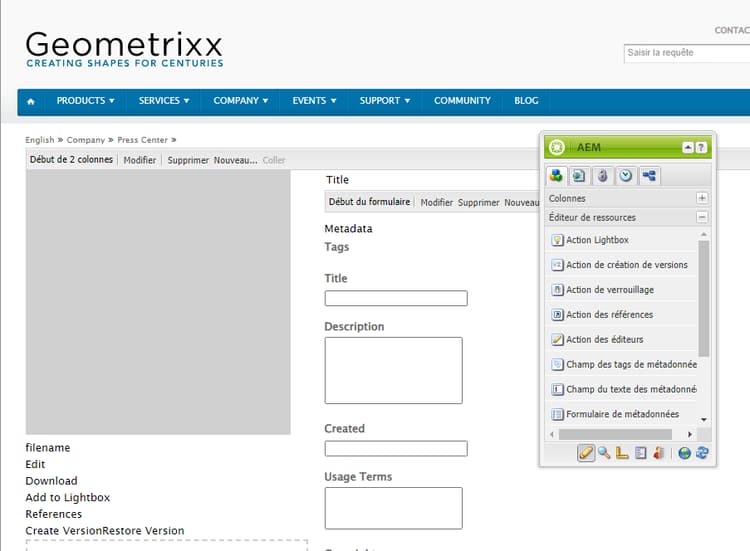The width and height of the screenshot is (750, 551).
Task: Click the Add to Lightbox action
Action: (x=67, y=497)
